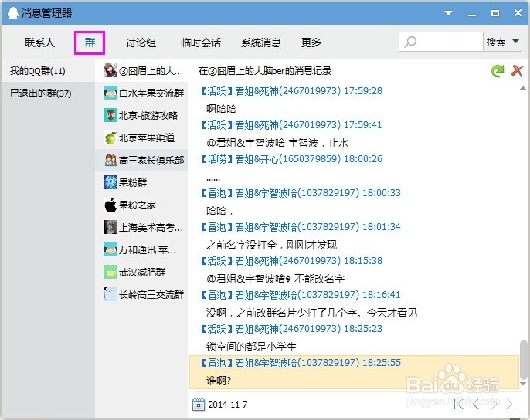Click green apple avatar of 北京苹果渠道
The image size is (530, 420).
(110, 137)
